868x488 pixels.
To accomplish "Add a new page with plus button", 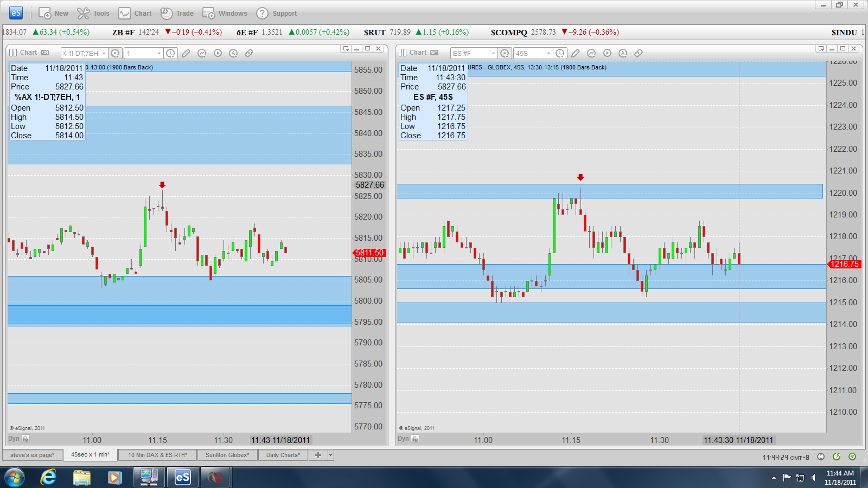I will [x=318, y=455].
